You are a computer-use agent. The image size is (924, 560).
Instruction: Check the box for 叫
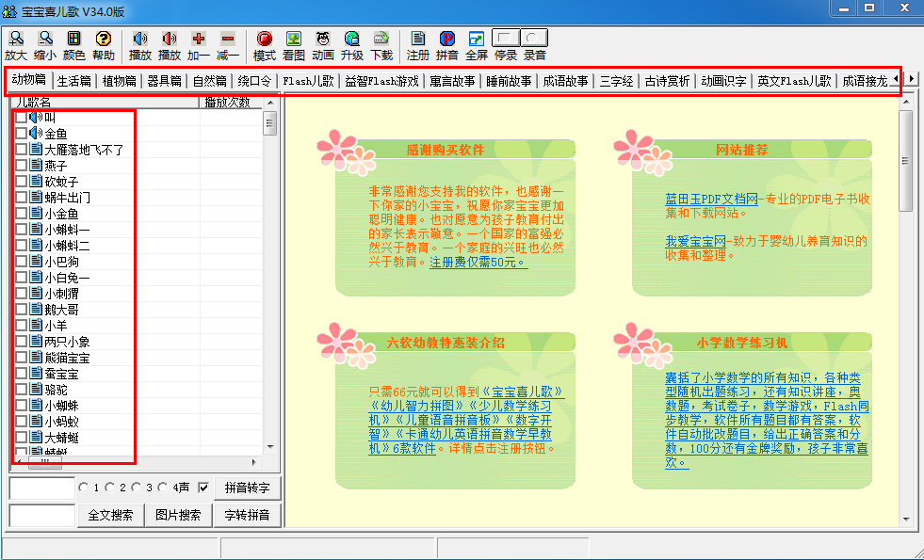(21, 118)
